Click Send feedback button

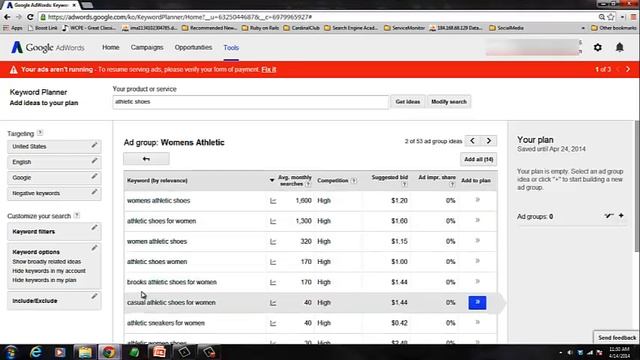pyautogui.click(x=617, y=338)
